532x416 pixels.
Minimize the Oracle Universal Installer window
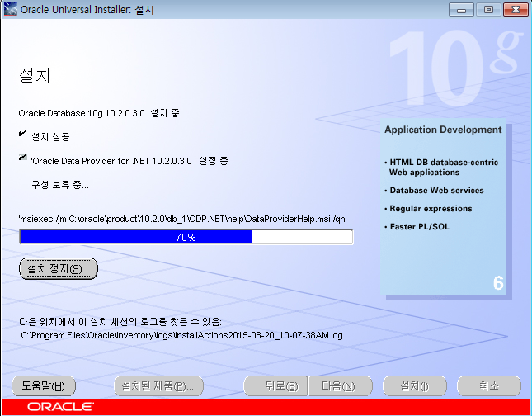tap(461, 10)
